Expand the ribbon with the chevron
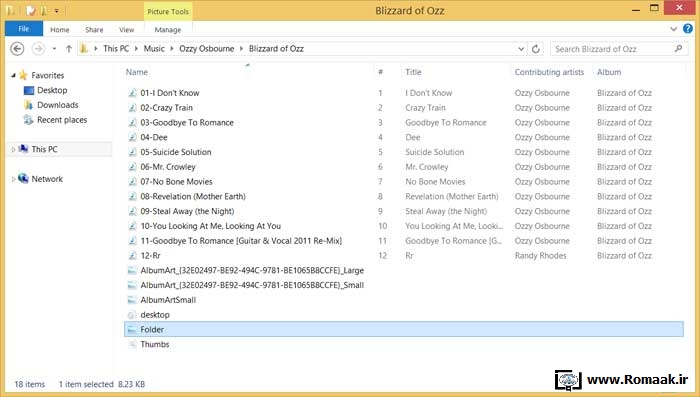The width and height of the screenshot is (700, 397). tap(674, 29)
